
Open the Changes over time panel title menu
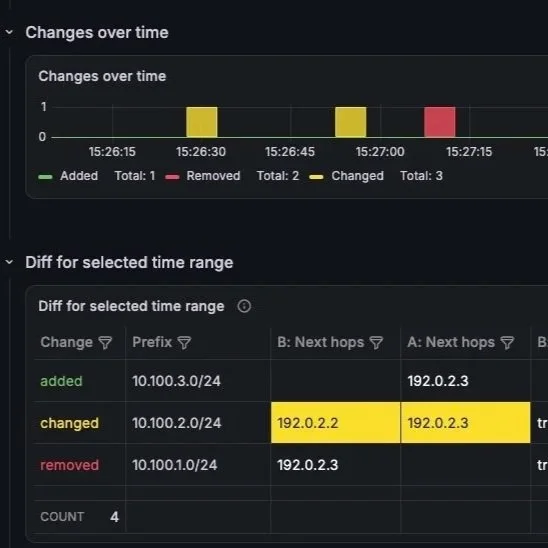(x=102, y=76)
